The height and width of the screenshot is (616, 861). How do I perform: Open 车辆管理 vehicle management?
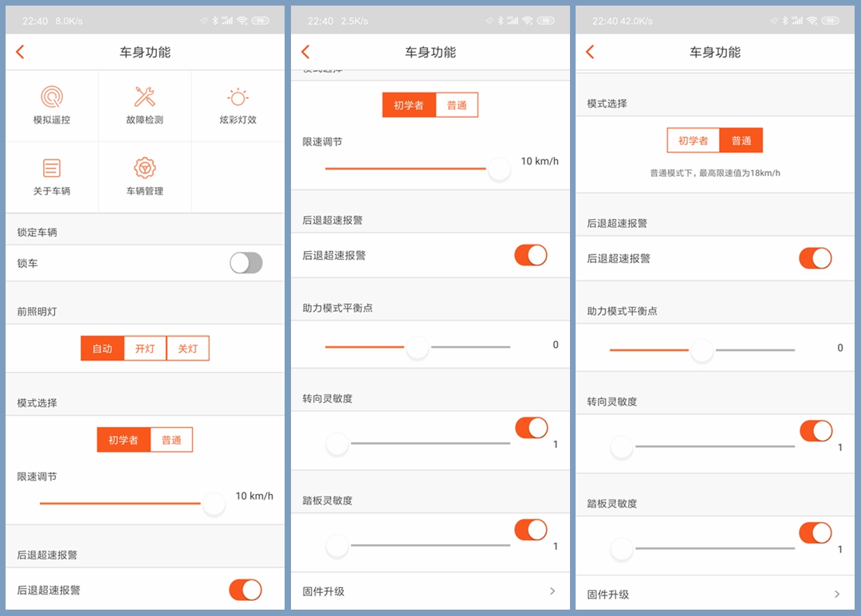(x=144, y=176)
